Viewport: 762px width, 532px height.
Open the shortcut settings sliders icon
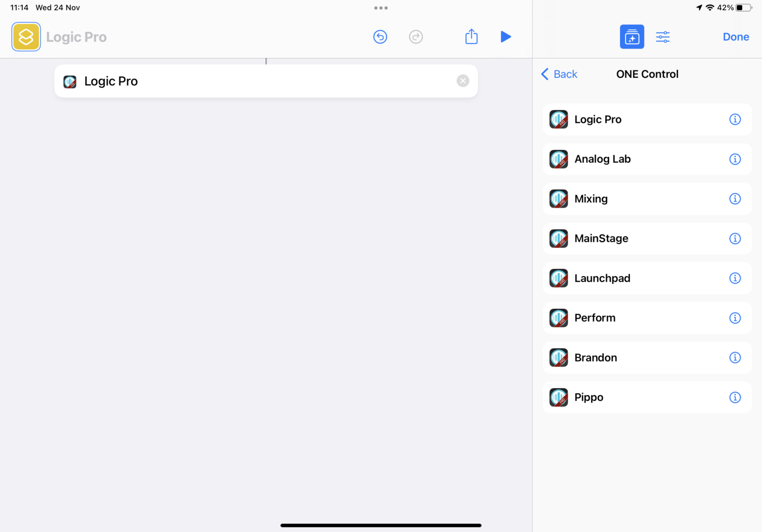pos(663,37)
